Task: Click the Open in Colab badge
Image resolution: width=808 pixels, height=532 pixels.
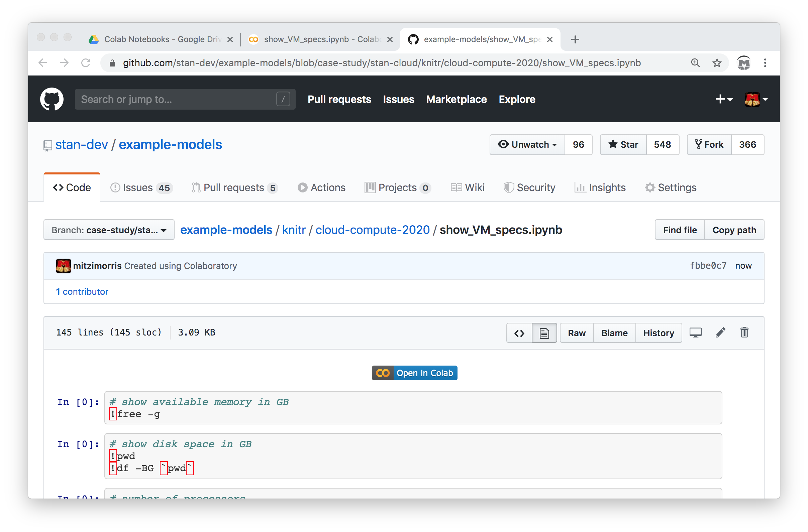Action: (x=414, y=373)
